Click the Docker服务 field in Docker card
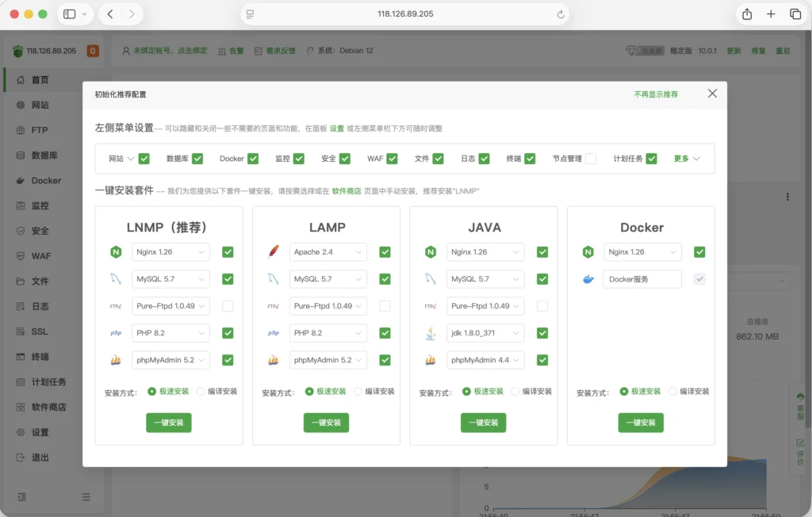The image size is (812, 517). pos(642,279)
